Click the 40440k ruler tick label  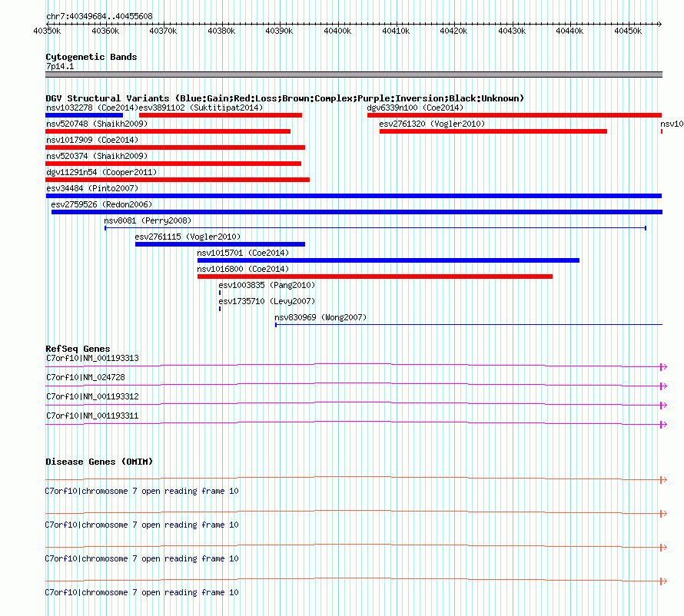pos(569,31)
